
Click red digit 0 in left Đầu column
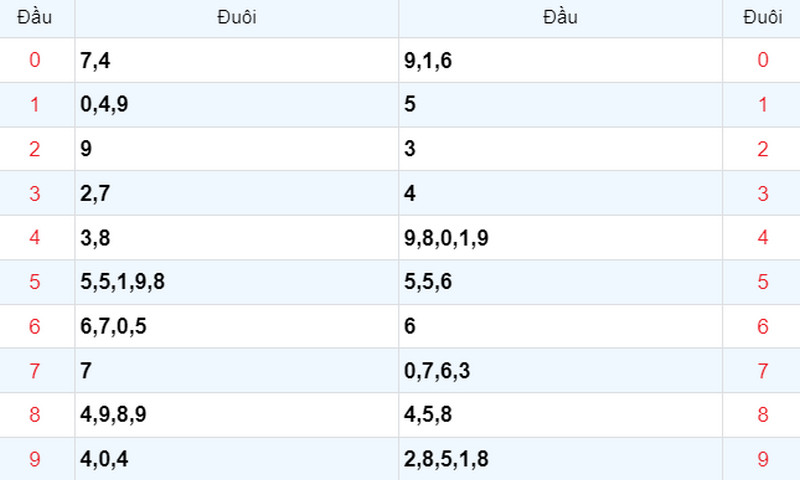(35, 60)
